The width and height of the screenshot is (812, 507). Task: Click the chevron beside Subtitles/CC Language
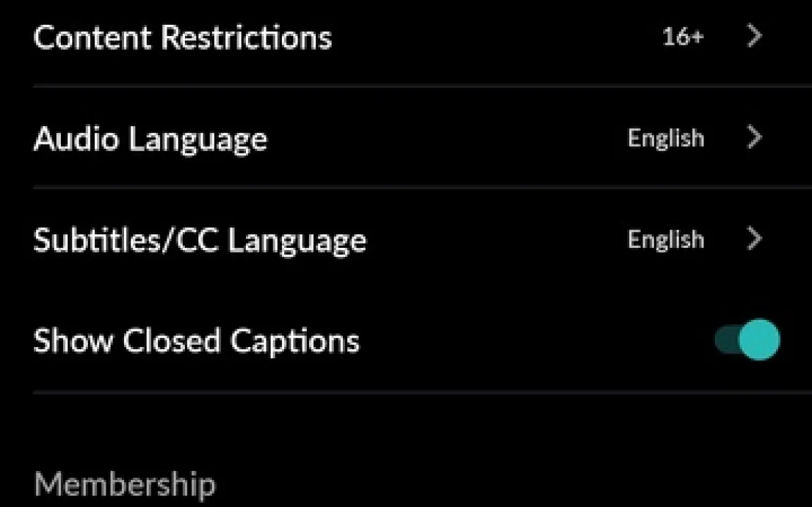coord(755,239)
